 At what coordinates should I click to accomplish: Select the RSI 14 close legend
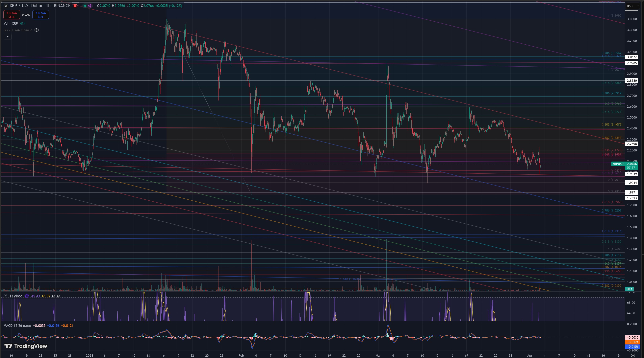pyautogui.click(x=13, y=296)
